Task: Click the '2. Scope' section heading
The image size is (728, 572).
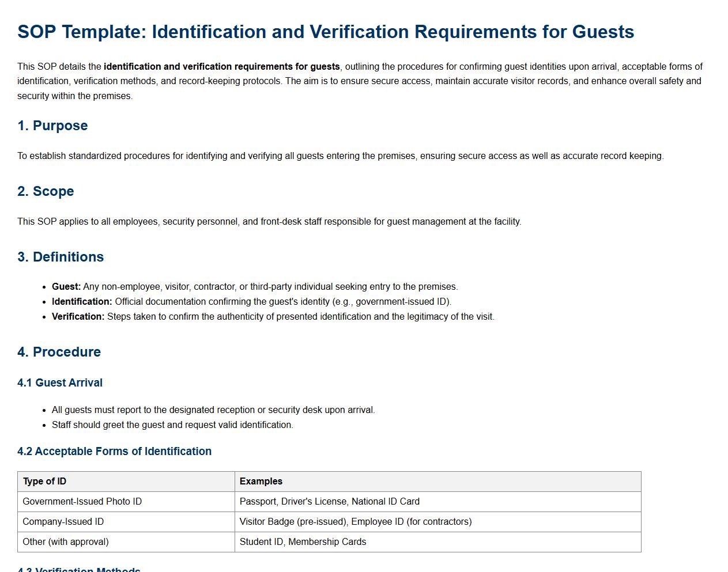Action: coord(46,191)
